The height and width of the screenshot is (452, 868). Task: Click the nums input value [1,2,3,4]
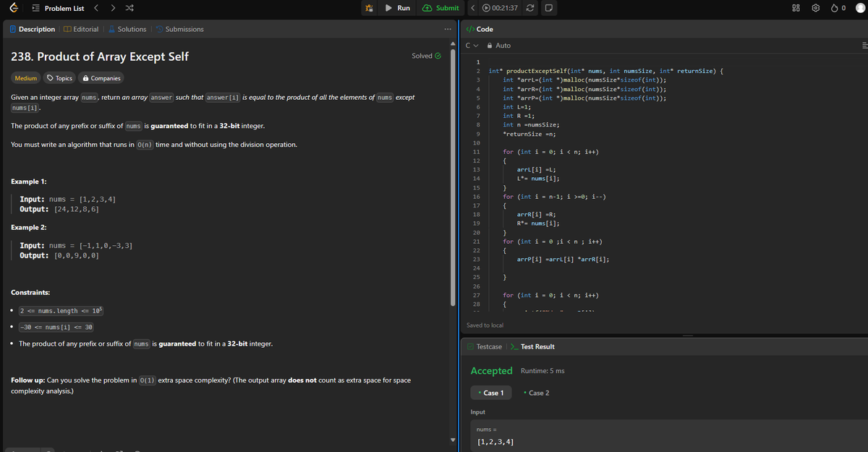pos(497,440)
